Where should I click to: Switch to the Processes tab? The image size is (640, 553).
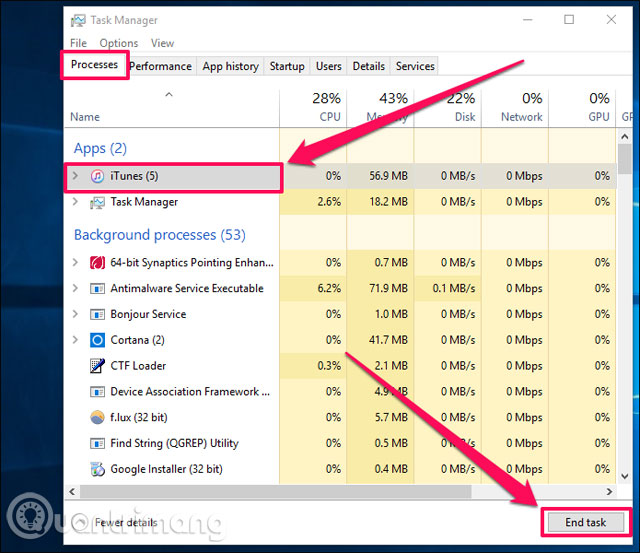point(94,64)
